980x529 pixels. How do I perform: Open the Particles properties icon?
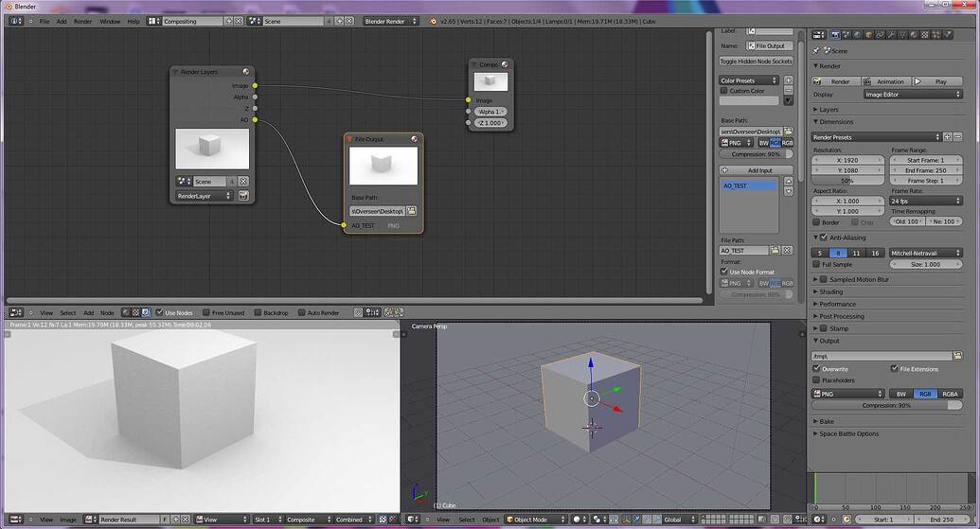coord(935,35)
